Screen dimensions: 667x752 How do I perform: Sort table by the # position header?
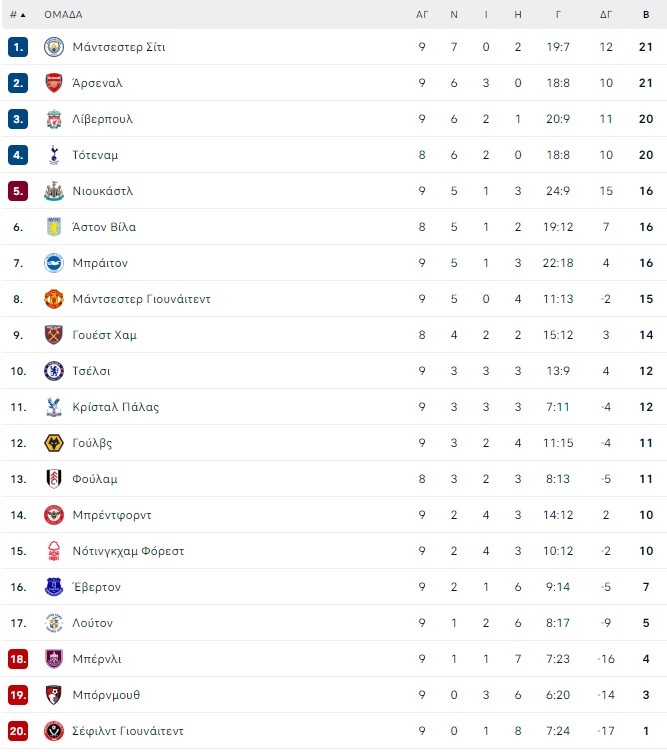18,15
